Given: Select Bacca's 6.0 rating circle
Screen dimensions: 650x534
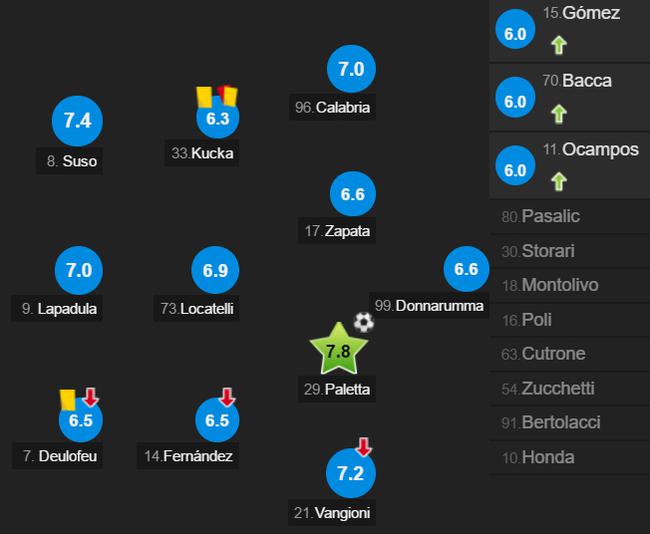Looking at the screenshot, I should [x=515, y=97].
